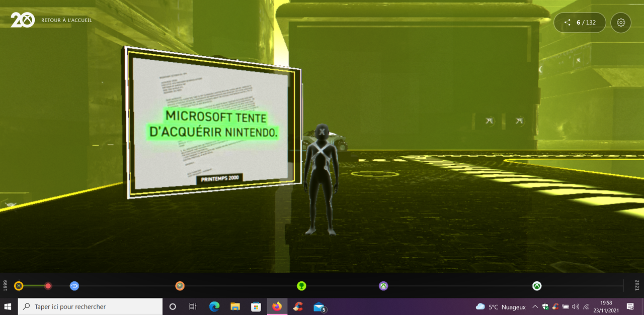Image resolution: width=644 pixels, height=315 pixels.
Task: Click the CCleaner tray icon
Action: (555, 306)
